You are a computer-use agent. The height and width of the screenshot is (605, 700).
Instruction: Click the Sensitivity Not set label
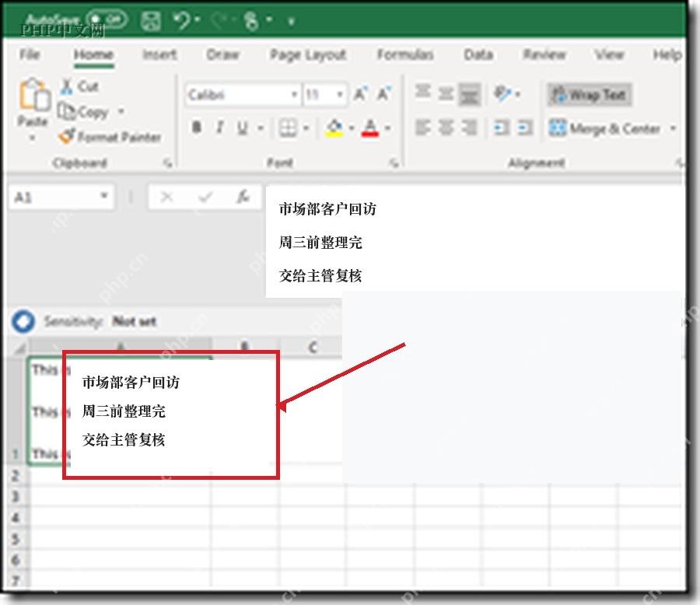point(134,321)
